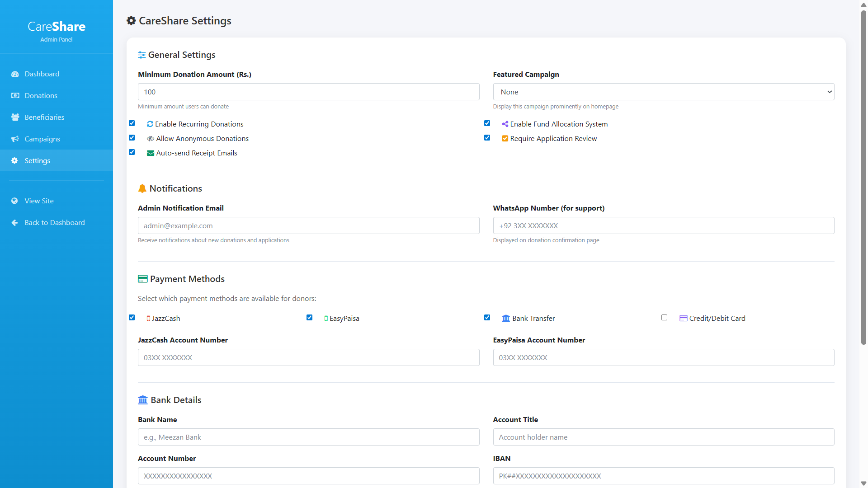
Task: Click the Beneficiaries users icon in sidebar
Action: tap(15, 117)
